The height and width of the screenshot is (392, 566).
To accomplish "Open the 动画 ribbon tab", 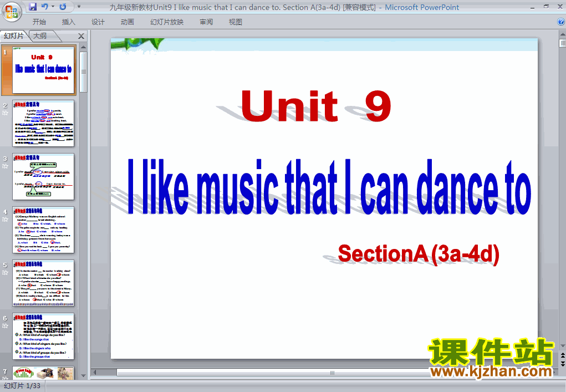I will [127, 22].
